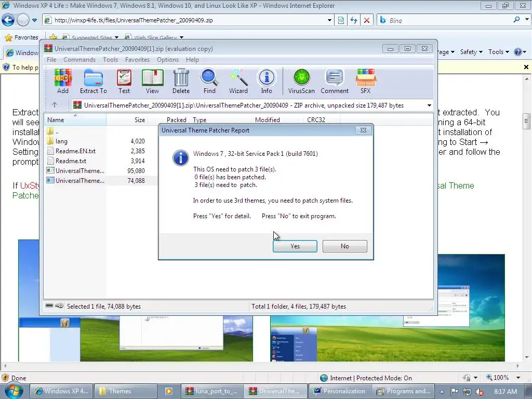Click the Add to Favorites bar icon

coord(54,37)
